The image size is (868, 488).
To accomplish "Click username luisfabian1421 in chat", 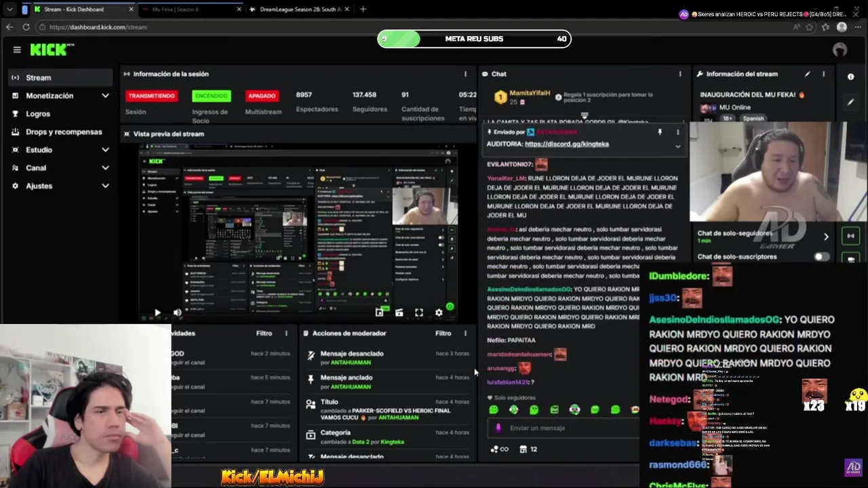I will [507, 382].
